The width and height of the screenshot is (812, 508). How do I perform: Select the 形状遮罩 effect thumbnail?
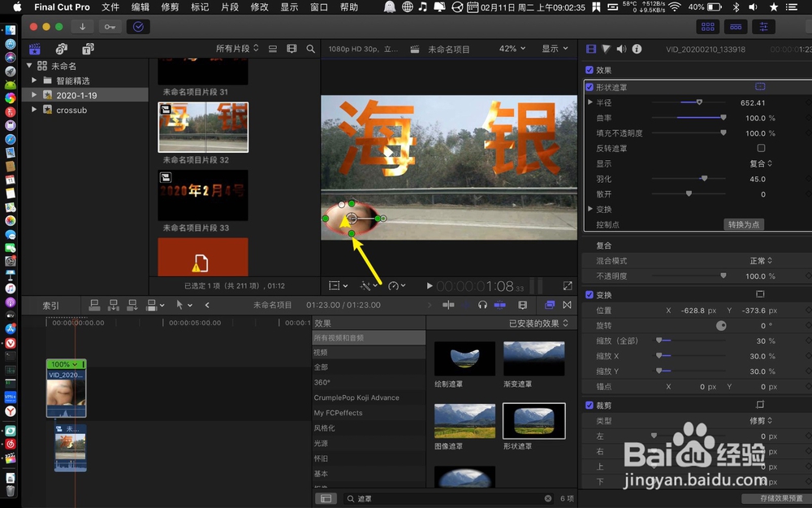pyautogui.click(x=533, y=420)
